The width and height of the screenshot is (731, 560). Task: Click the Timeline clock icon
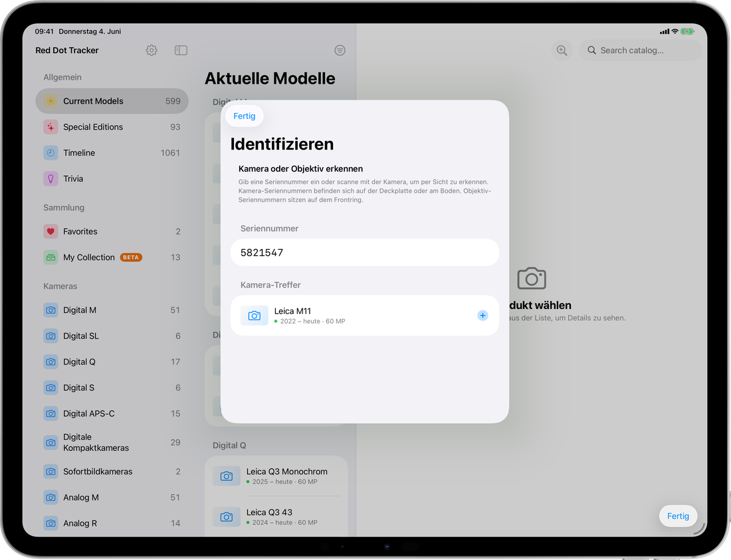pyautogui.click(x=51, y=153)
